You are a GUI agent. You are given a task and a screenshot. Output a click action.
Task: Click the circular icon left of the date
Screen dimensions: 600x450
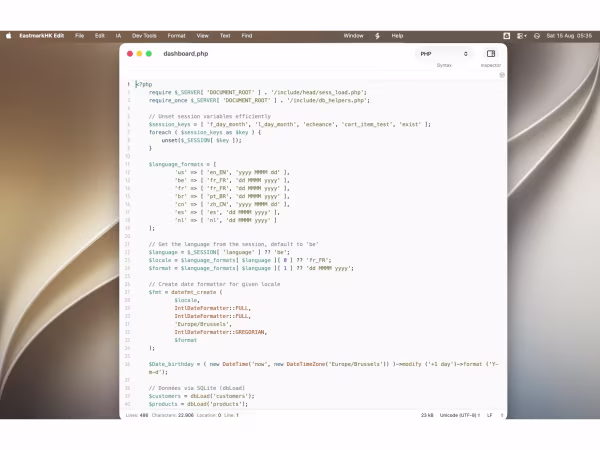point(537,36)
